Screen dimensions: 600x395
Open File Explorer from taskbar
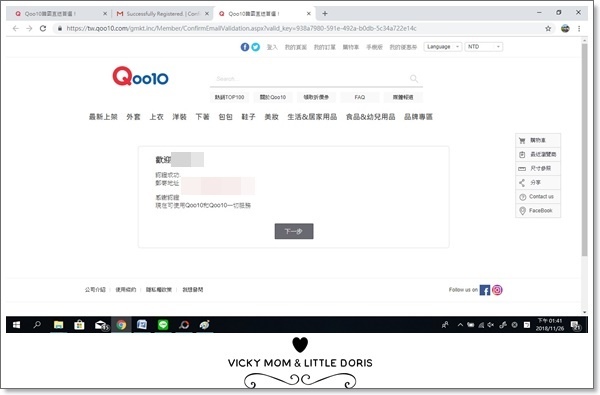click(x=58, y=325)
